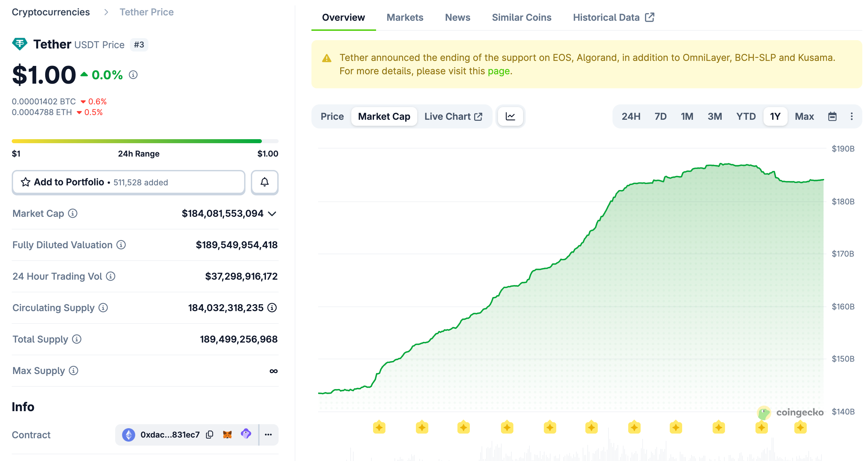
Task: Click the first yellow news marker under chart
Action: [379, 427]
